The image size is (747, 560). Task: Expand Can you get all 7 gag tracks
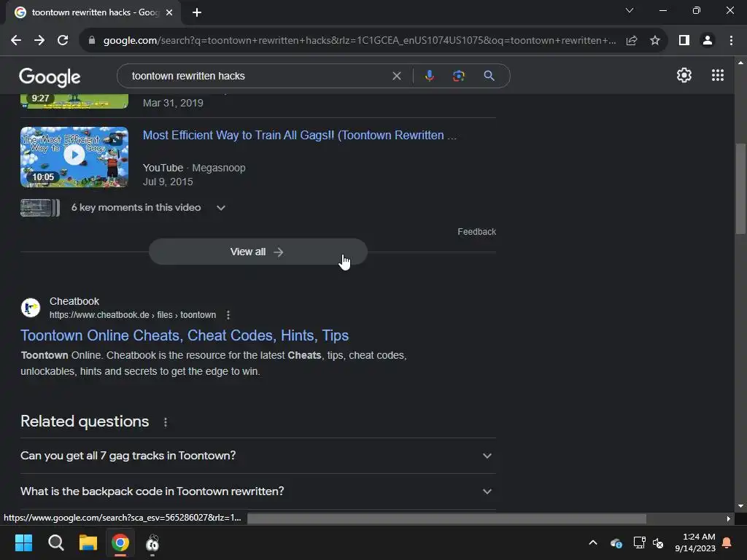258,456
